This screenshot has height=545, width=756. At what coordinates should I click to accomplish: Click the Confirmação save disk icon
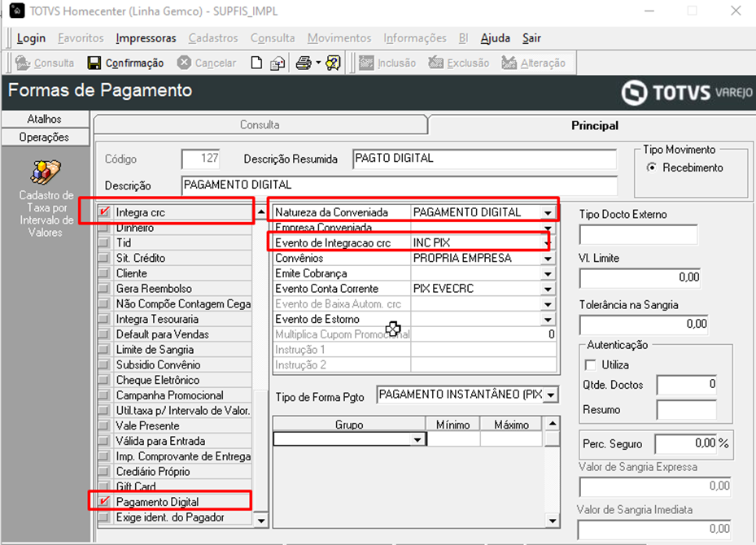coord(94,63)
